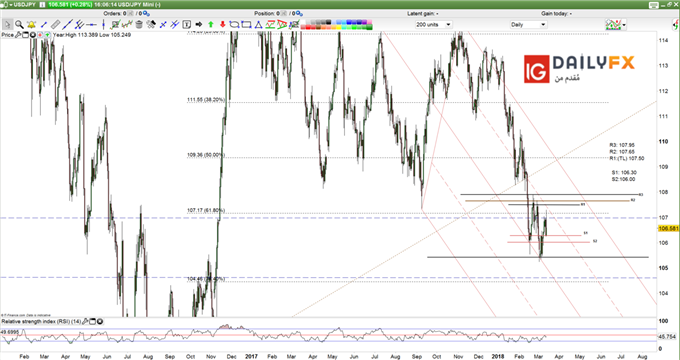Click the Orders: 0 counter
Screen dimensions: 680x360
click(114, 13)
